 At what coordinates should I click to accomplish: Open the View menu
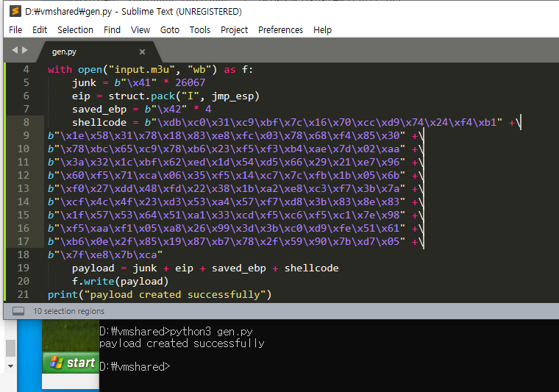(x=140, y=30)
